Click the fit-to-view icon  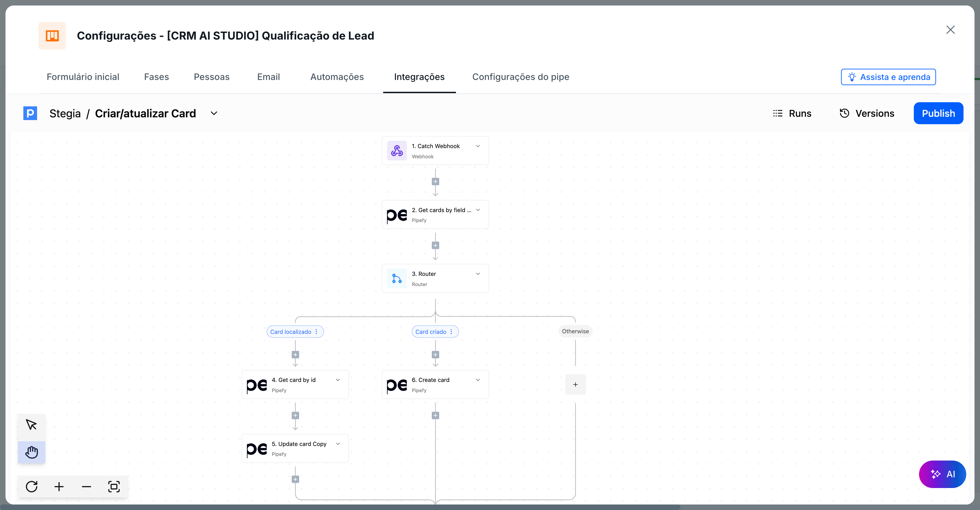click(x=114, y=486)
